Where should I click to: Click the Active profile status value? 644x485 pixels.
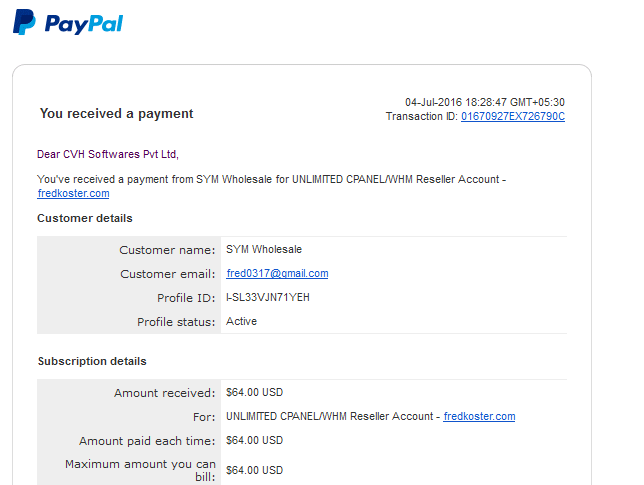pos(242,321)
